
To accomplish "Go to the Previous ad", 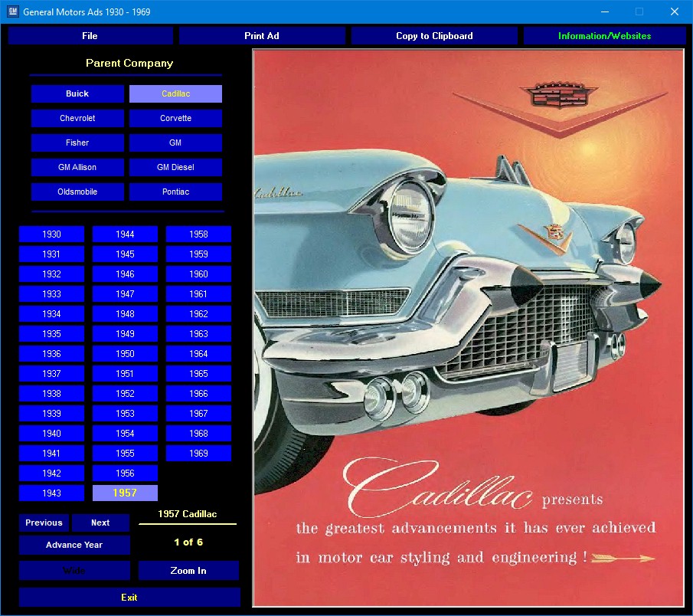I will click(x=44, y=523).
